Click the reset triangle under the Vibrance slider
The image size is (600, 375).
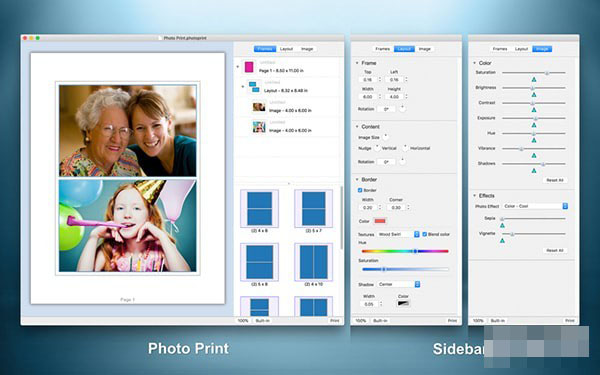pyautogui.click(x=534, y=155)
